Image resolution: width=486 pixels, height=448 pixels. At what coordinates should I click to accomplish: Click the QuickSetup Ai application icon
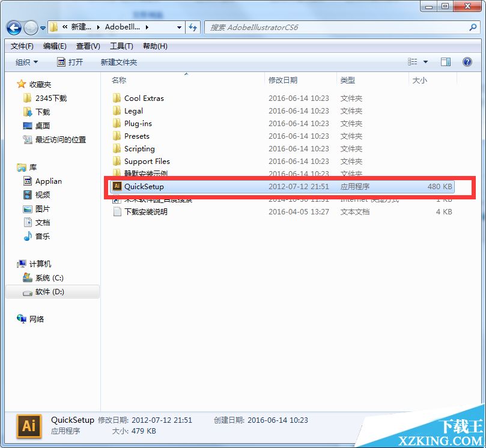117,186
